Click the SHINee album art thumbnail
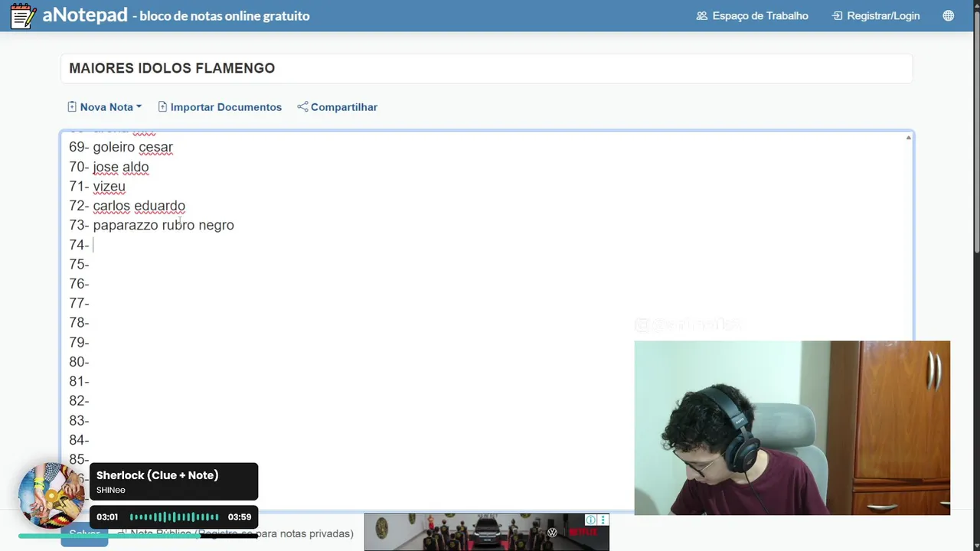 [51, 496]
